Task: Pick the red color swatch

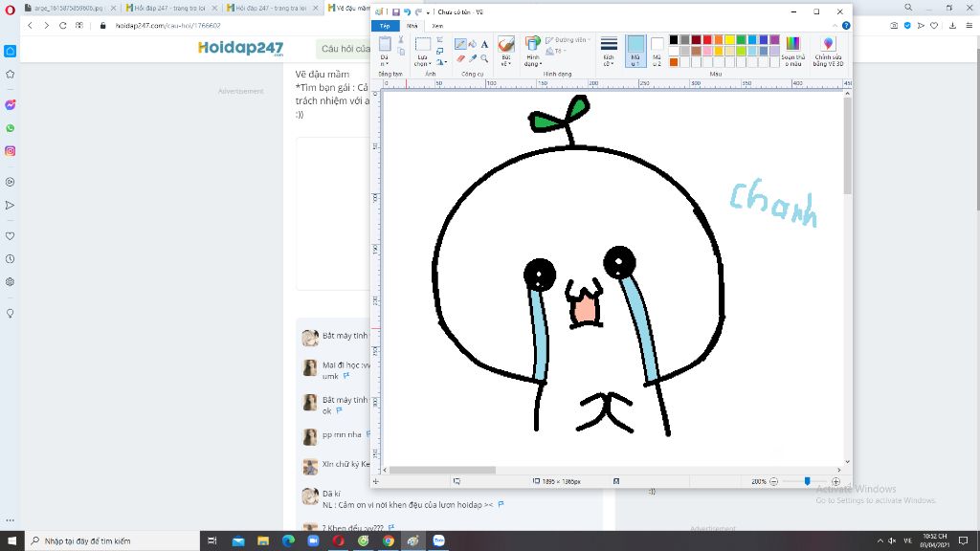Action: [x=707, y=40]
